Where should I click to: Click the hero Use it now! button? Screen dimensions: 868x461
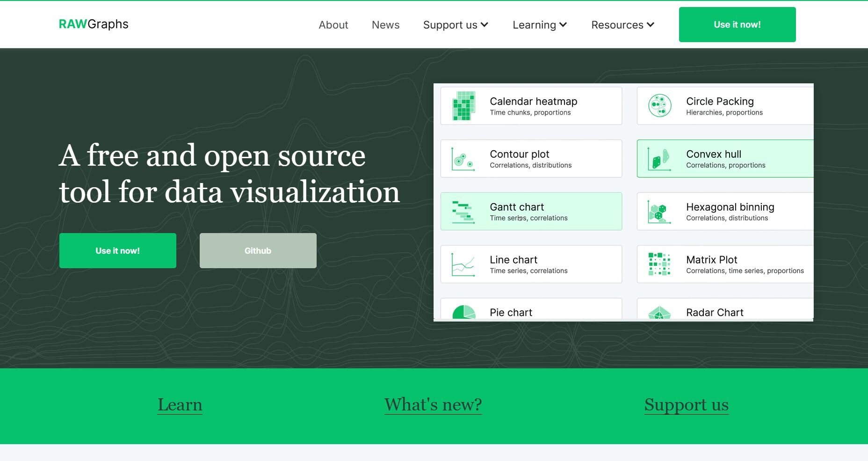tap(117, 251)
